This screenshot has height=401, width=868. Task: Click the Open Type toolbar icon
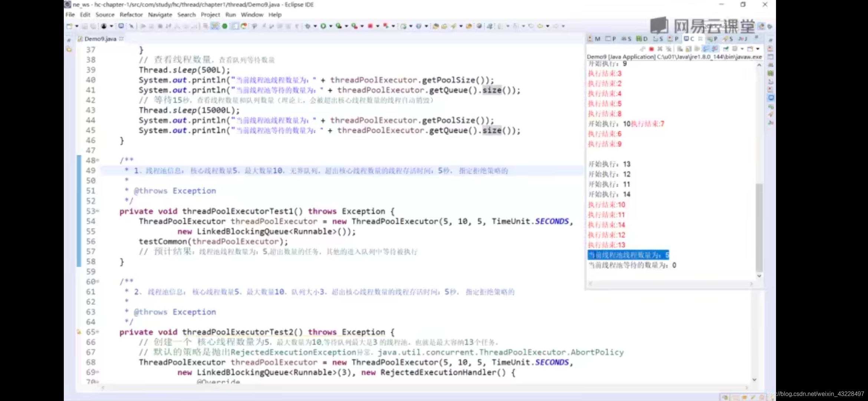pos(435,26)
